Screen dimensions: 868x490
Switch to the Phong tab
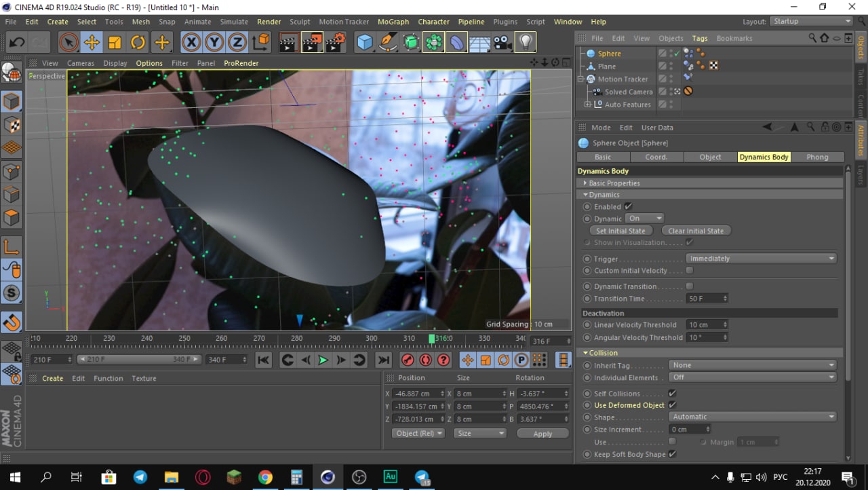817,157
